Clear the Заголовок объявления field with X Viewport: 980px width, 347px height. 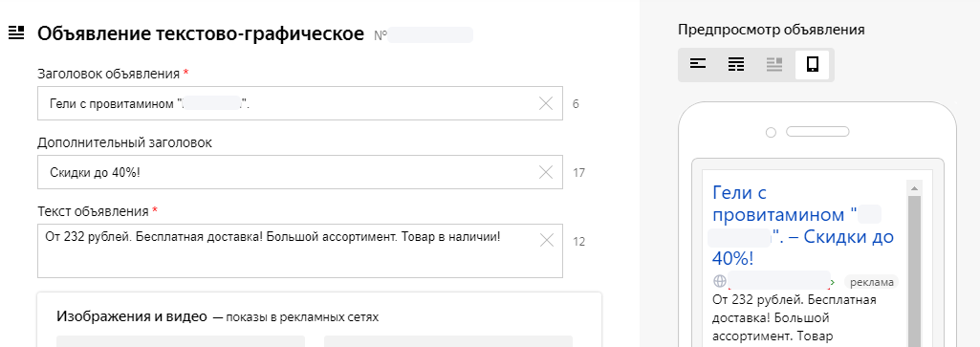[x=546, y=104]
